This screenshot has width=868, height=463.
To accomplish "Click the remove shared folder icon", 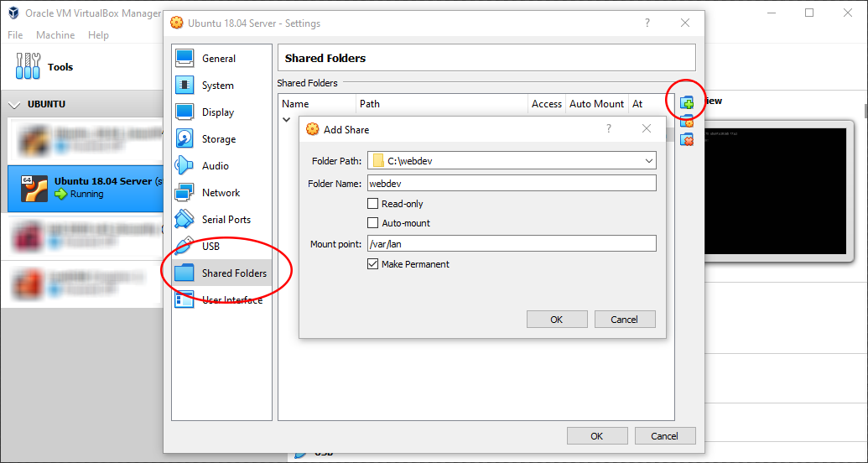I will click(686, 139).
